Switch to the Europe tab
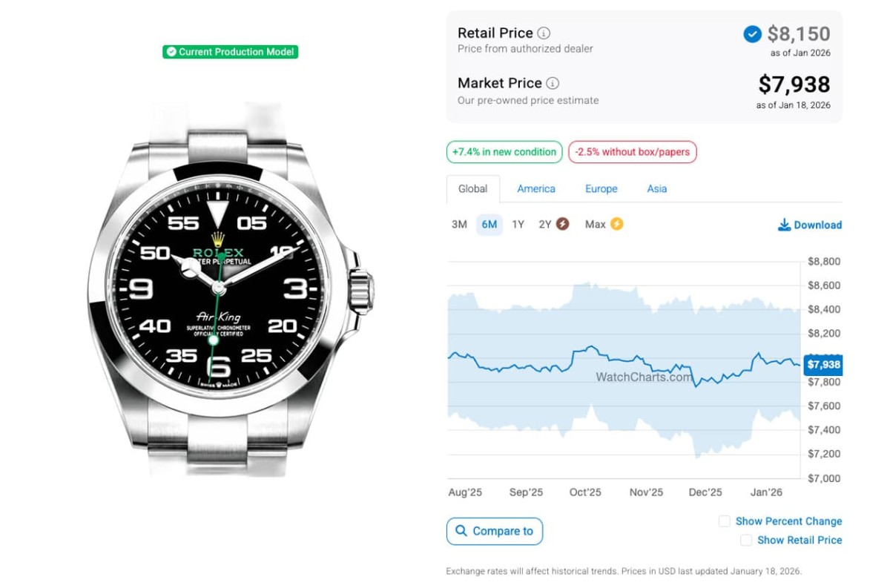This screenshot has width=890, height=588. (x=601, y=189)
